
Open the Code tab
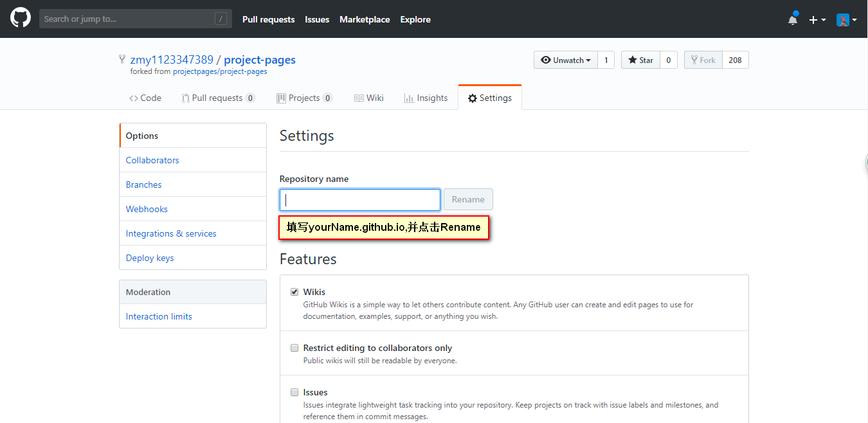(145, 98)
